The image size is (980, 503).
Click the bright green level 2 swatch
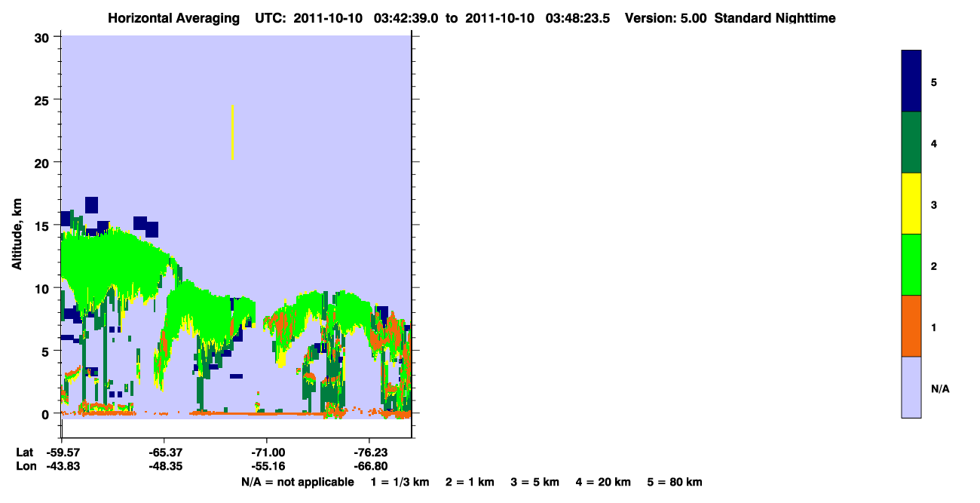911,265
